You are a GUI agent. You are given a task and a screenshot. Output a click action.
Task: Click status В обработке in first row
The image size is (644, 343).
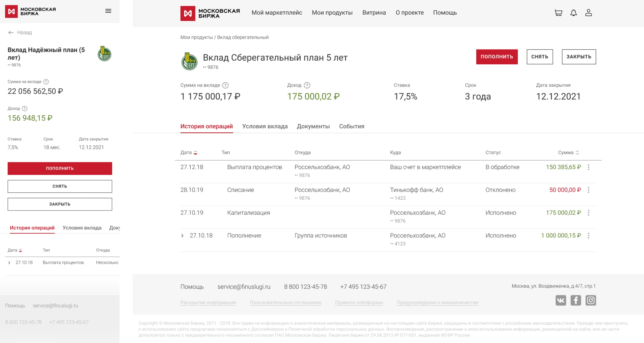[x=502, y=167]
